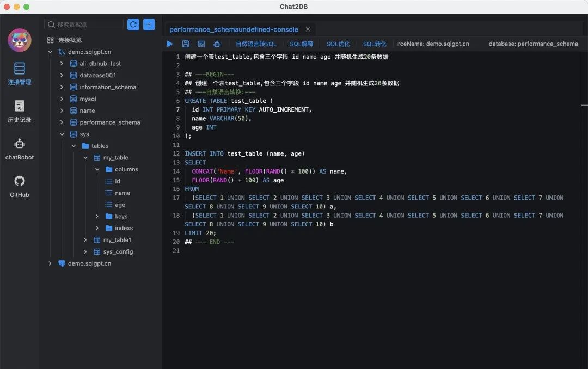The width and height of the screenshot is (588, 369).
Task: Expand the keys folder chevron
Action: [x=97, y=217]
